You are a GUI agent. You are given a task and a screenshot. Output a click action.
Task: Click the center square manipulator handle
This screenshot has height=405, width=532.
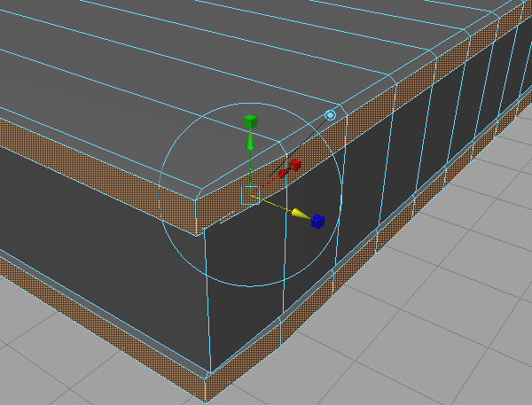coord(250,195)
